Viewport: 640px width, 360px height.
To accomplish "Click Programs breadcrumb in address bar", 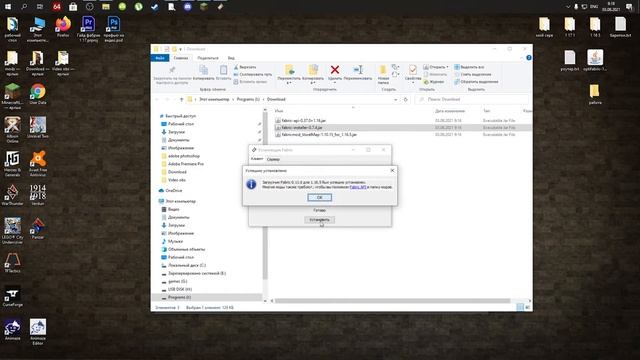I will point(248,99).
